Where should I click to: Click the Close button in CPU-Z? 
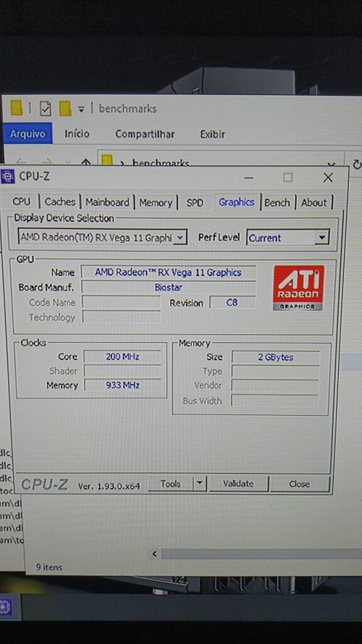pyautogui.click(x=300, y=484)
